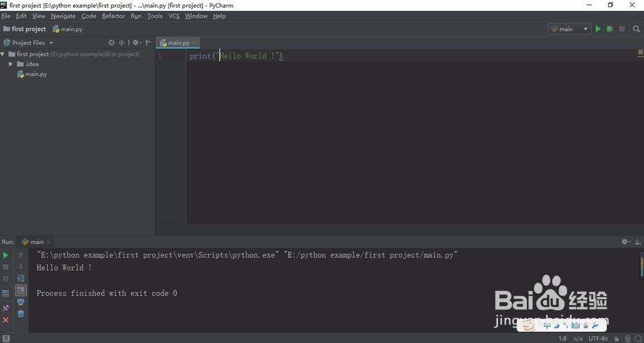The width and height of the screenshot is (644, 343).
Task: Click the n/a line separator indicator
Action: coord(578,338)
